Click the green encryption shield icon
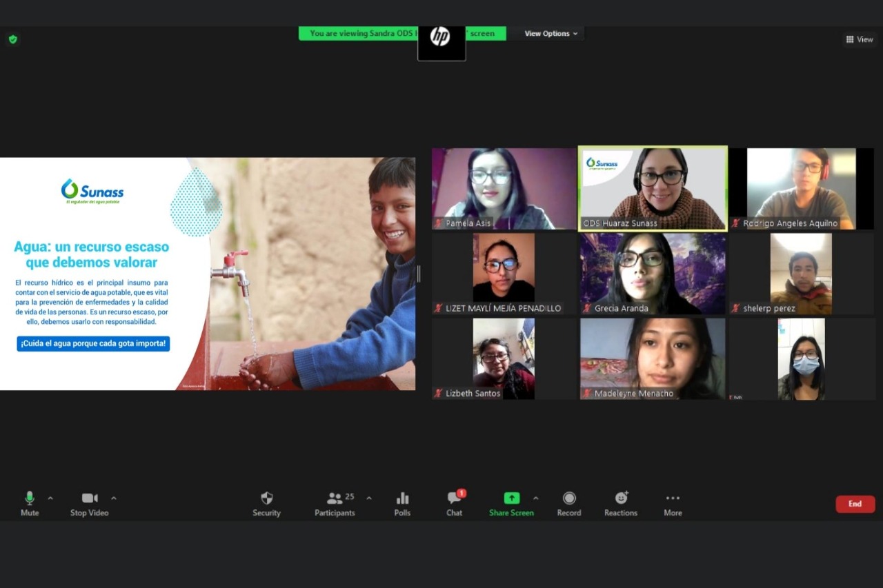883x588 pixels. pos(12,39)
